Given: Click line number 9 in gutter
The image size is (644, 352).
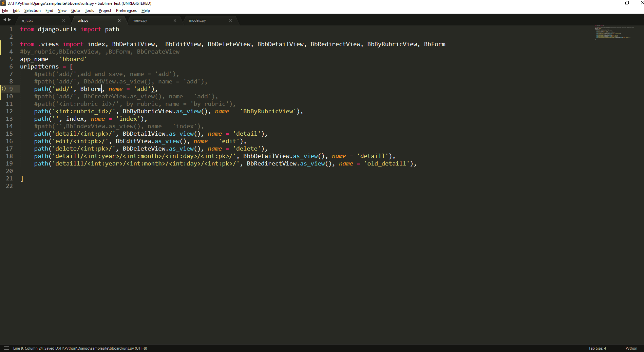Looking at the screenshot, I should click(x=11, y=89).
